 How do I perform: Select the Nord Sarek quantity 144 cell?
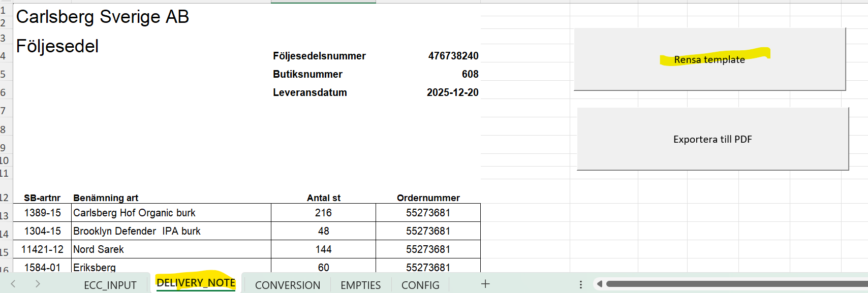click(323, 249)
